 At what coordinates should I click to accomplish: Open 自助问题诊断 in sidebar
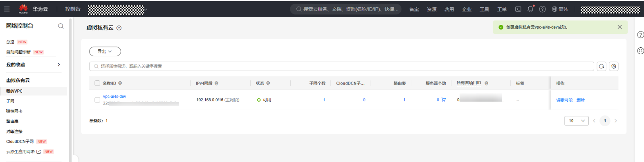click(18, 52)
